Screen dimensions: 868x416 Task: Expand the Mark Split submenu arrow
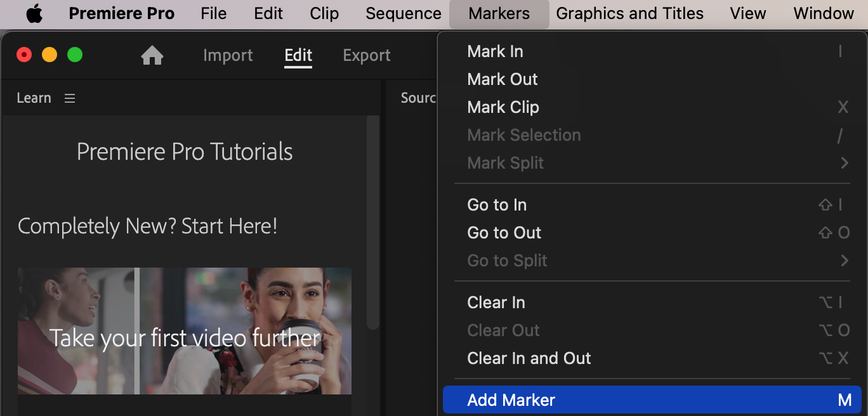coord(845,163)
